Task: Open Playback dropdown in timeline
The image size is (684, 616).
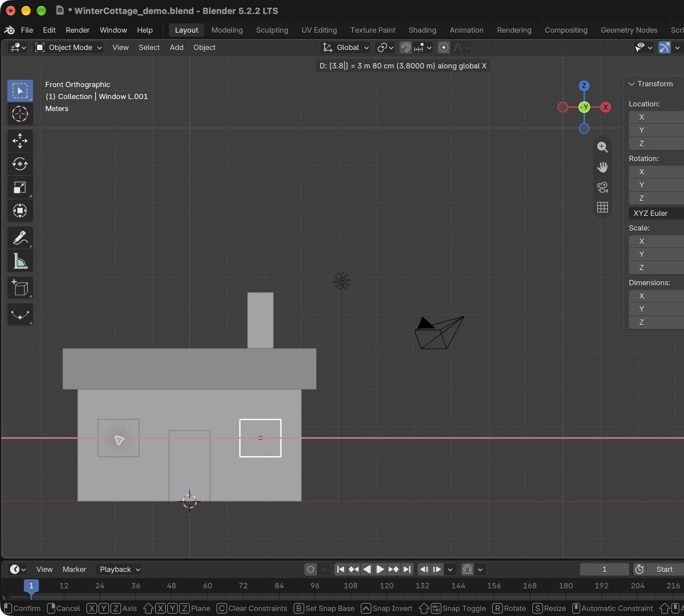Action: [x=119, y=569]
